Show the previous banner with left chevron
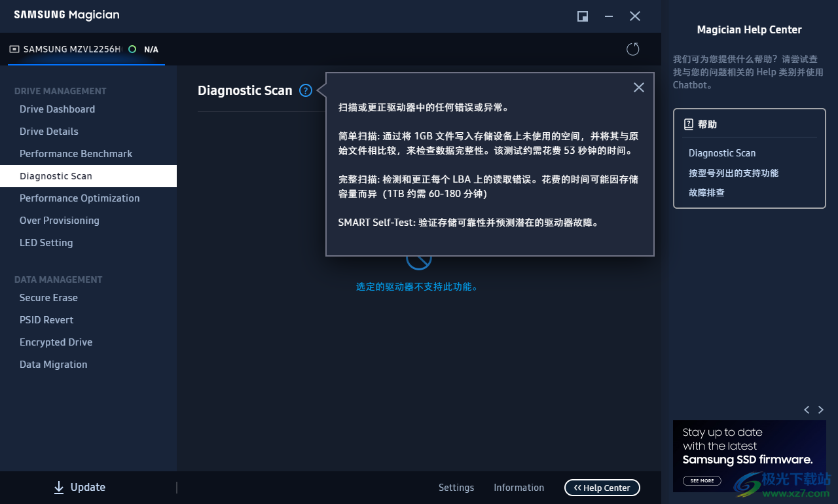Screen dimensions: 838x504 point(807,409)
